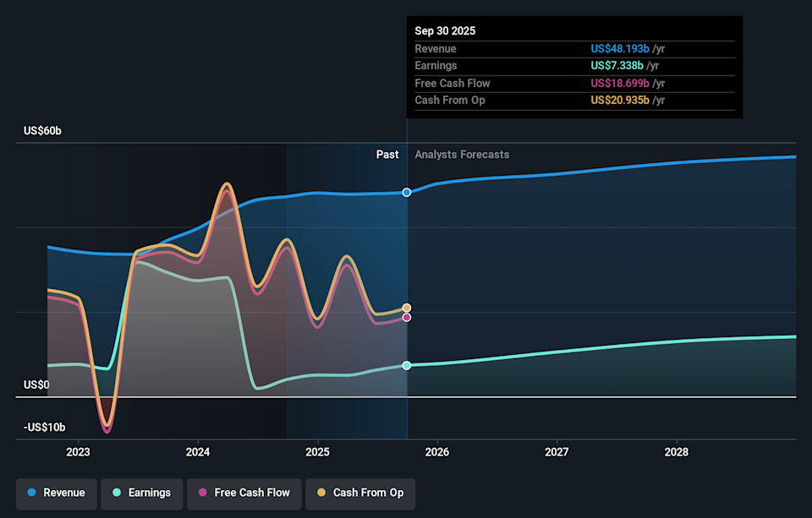
Task: Toggle the Revenue series in legend
Action: (x=56, y=493)
